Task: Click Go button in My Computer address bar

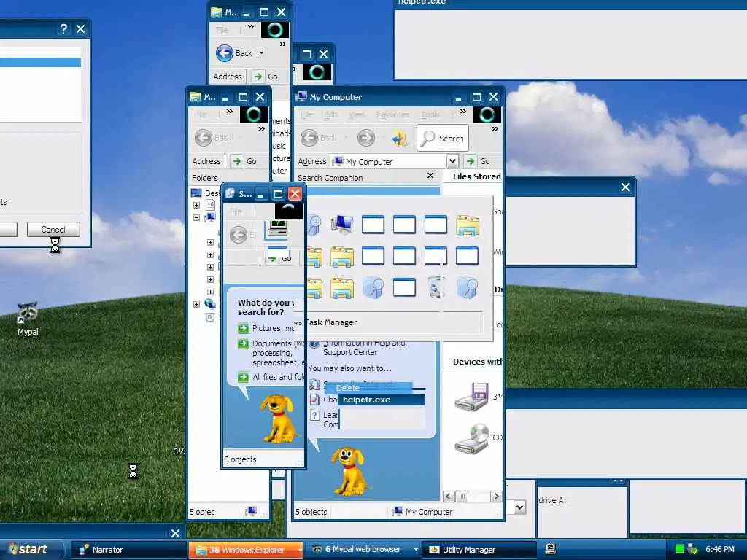Action: click(x=479, y=161)
